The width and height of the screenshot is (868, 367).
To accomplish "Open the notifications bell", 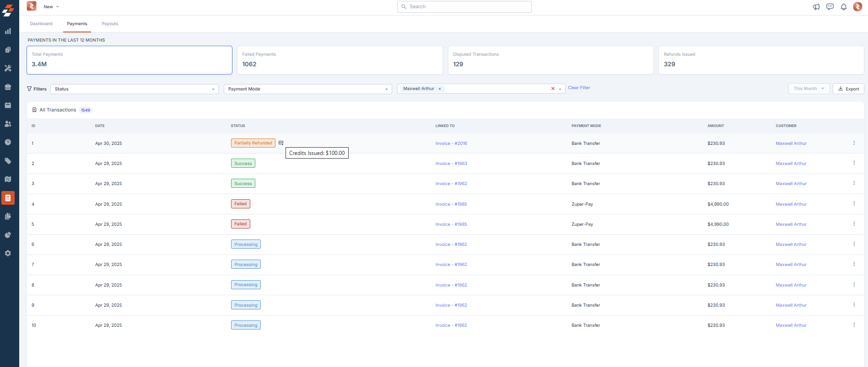I will [x=844, y=7].
